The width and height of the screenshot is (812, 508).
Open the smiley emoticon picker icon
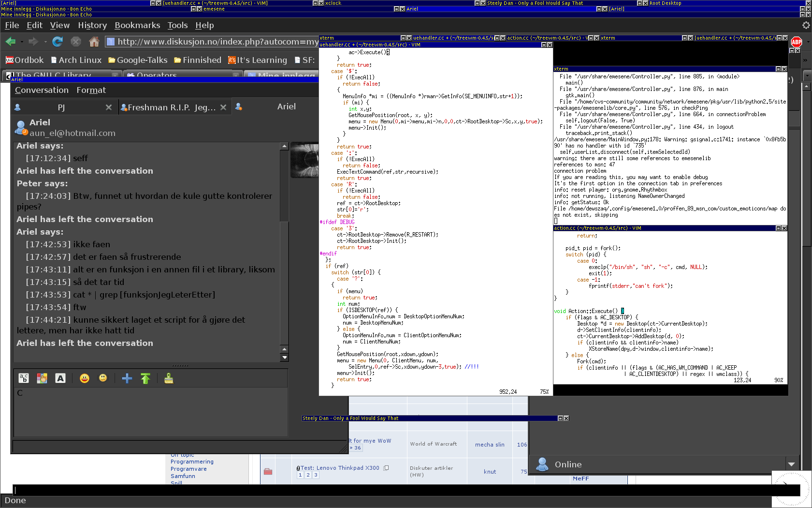coord(85,378)
